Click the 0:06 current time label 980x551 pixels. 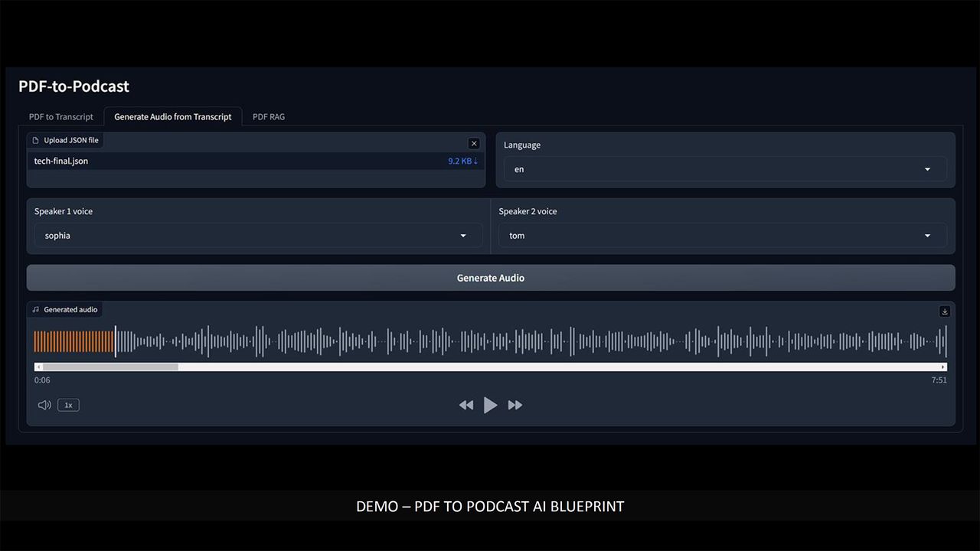click(42, 380)
